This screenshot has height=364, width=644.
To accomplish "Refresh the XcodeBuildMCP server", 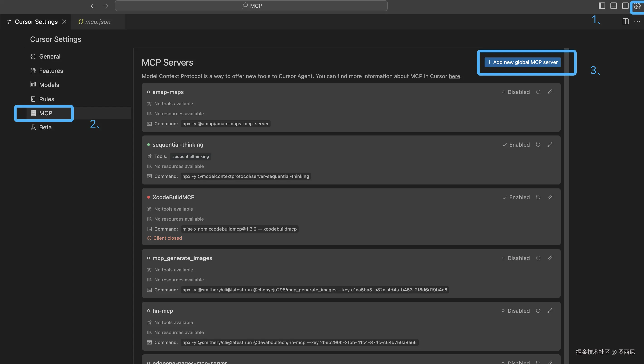I will pos(538,197).
